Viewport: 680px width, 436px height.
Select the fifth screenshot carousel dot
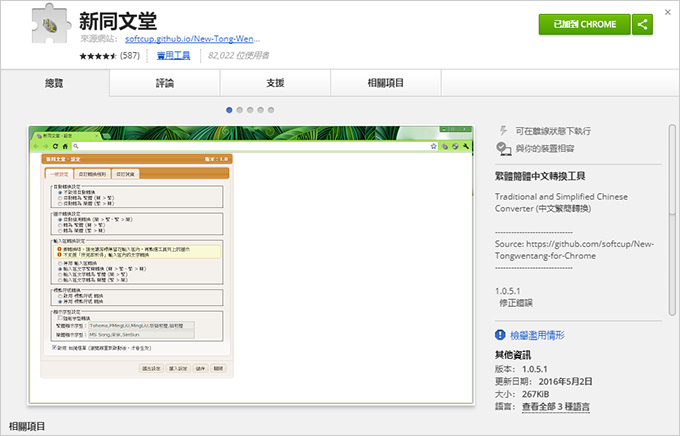[271, 110]
